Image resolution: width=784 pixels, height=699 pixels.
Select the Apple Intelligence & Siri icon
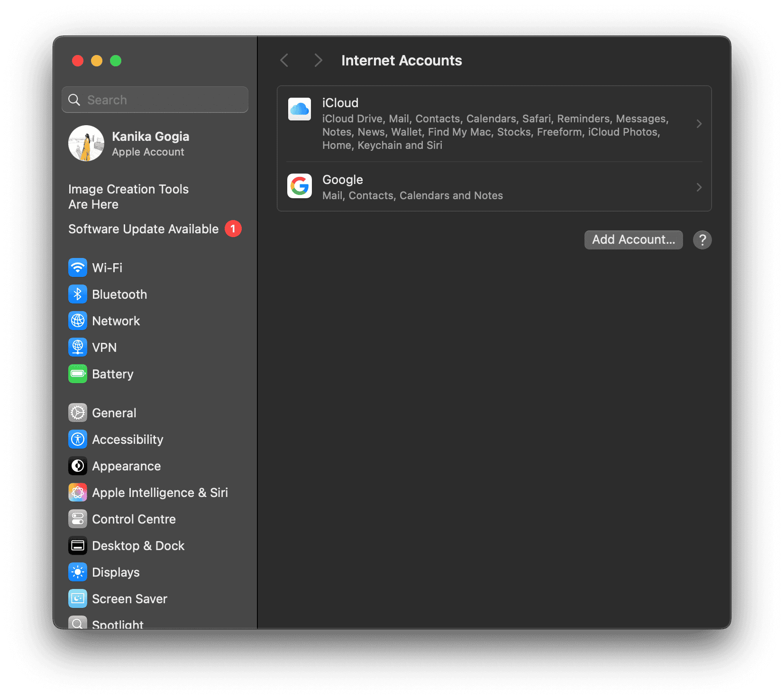(78, 492)
